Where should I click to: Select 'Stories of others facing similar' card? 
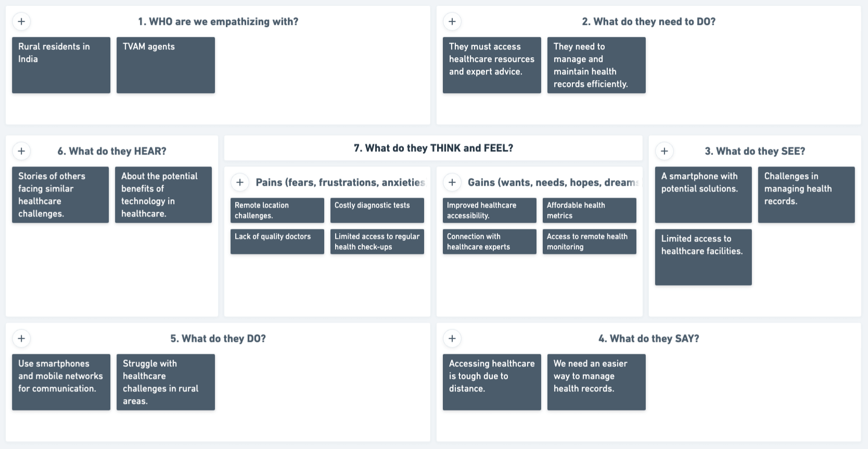(x=60, y=195)
